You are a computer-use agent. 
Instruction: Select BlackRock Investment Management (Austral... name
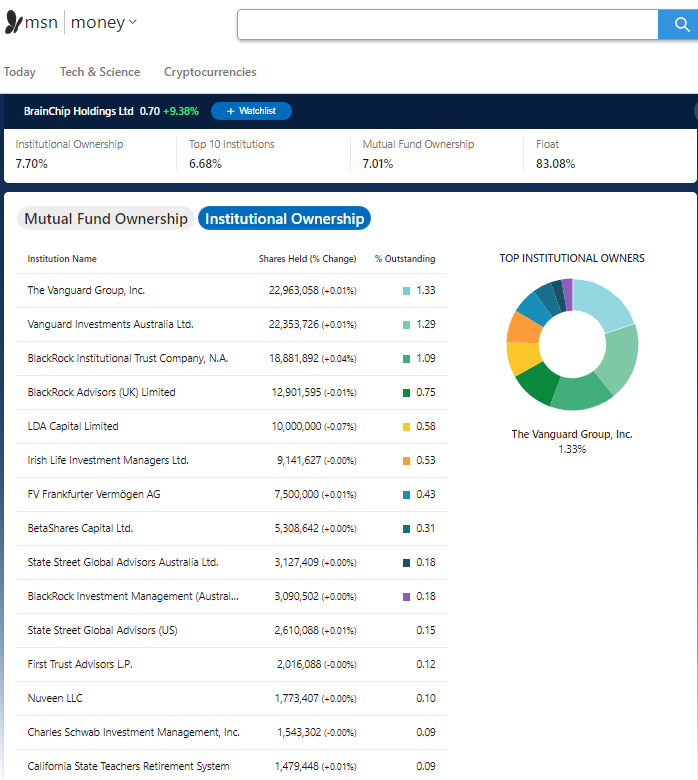(x=133, y=596)
